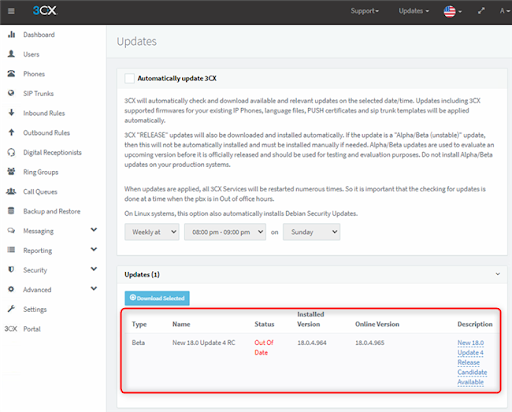Open Users in the sidebar
Screen dimensions: 512x412
31,54
